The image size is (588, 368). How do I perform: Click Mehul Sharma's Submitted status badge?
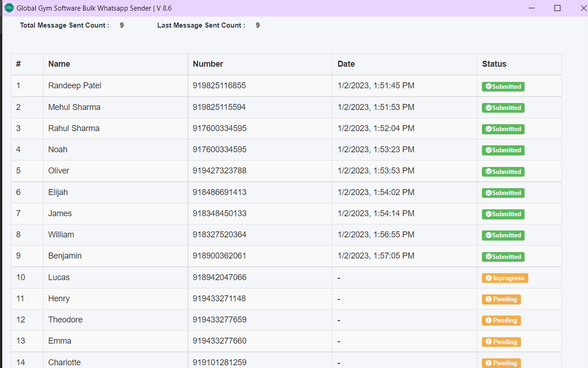coord(503,108)
